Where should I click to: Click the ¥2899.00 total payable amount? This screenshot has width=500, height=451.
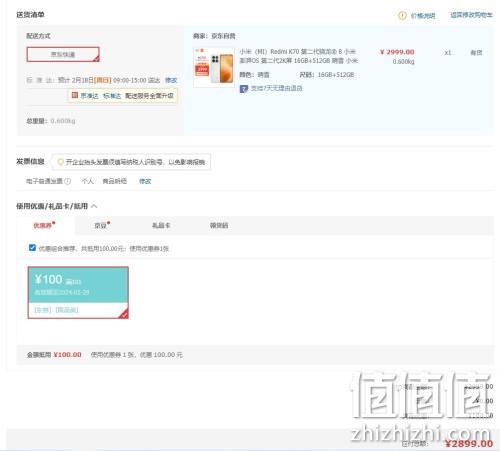point(469,443)
